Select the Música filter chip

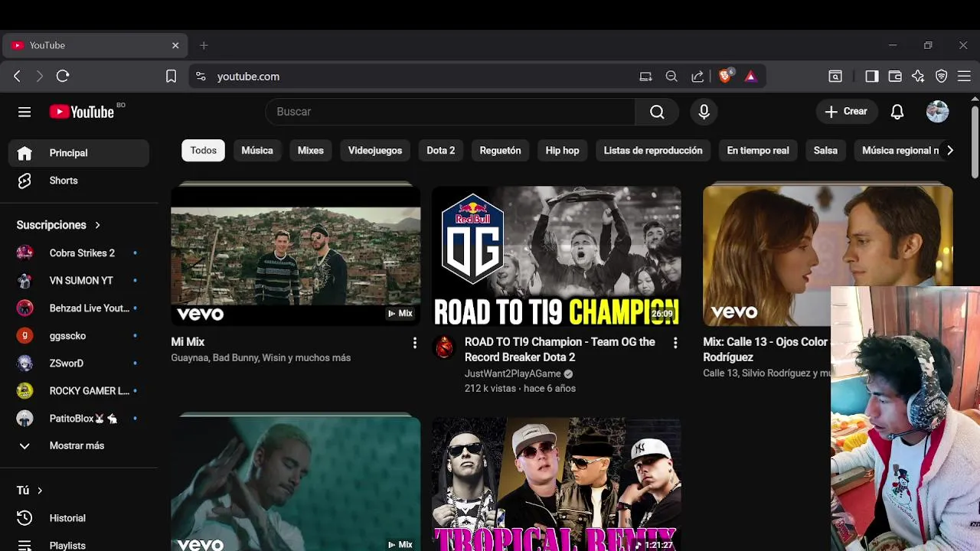tap(257, 151)
